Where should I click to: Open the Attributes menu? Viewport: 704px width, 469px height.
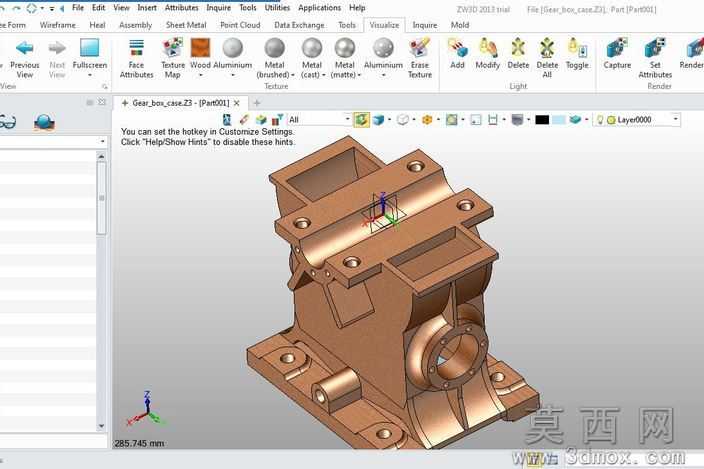point(181,8)
